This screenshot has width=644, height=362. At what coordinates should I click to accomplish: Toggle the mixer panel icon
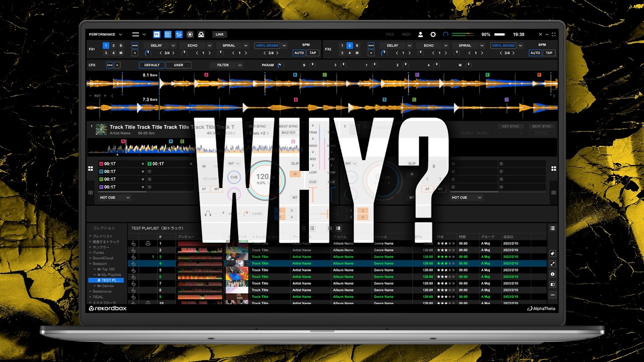click(179, 35)
